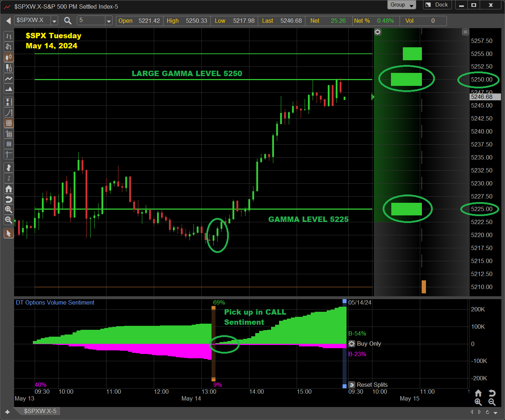Click the single candle icon in sidebar

(x=9, y=168)
